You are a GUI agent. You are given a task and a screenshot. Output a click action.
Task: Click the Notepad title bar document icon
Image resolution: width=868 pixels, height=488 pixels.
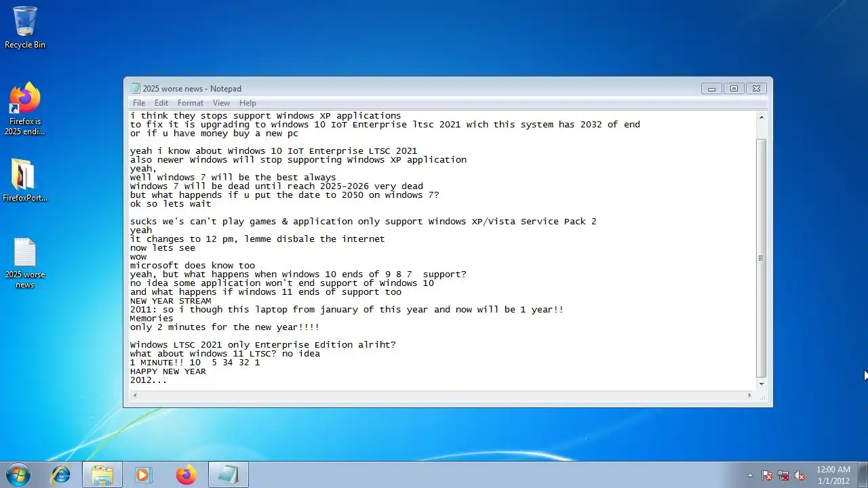135,88
